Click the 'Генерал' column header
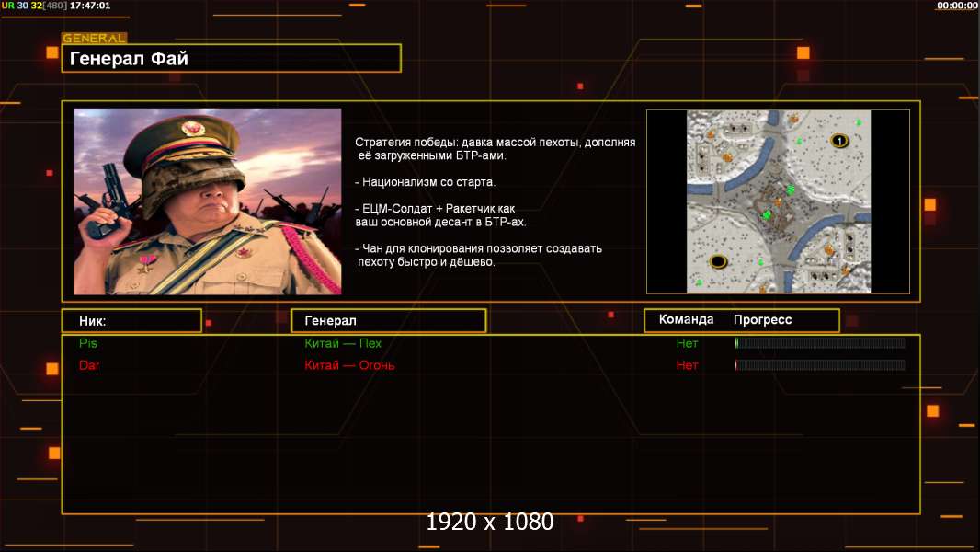 [x=388, y=321]
